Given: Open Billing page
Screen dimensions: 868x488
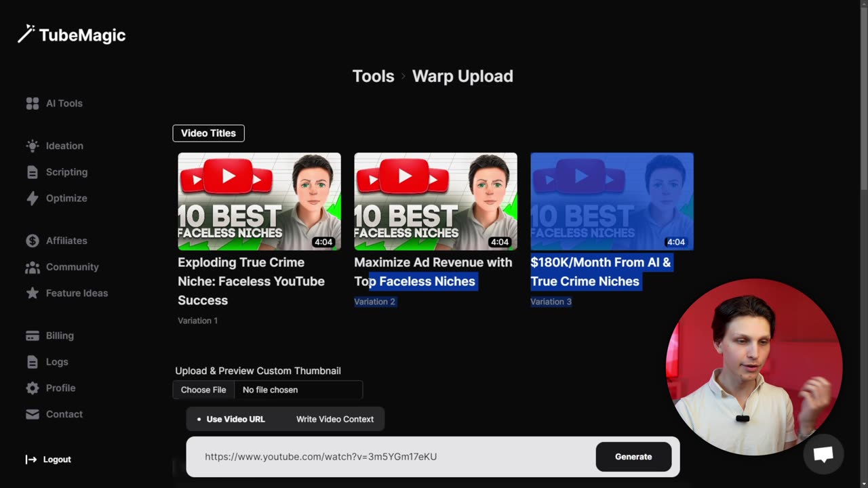Looking at the screenshot, I should point(60,336).
